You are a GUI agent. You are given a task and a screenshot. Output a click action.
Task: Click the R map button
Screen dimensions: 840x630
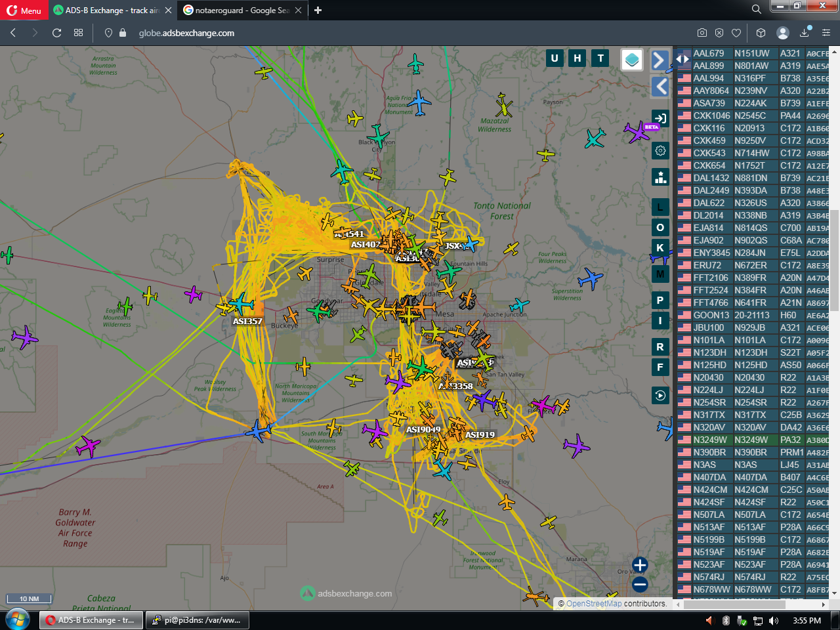coord(660,347)
